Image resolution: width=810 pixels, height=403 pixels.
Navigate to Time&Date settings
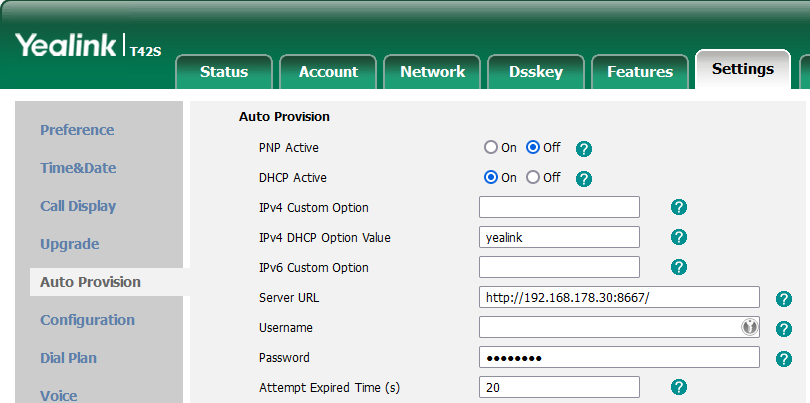pyautogui.click(x=78, y=168)
